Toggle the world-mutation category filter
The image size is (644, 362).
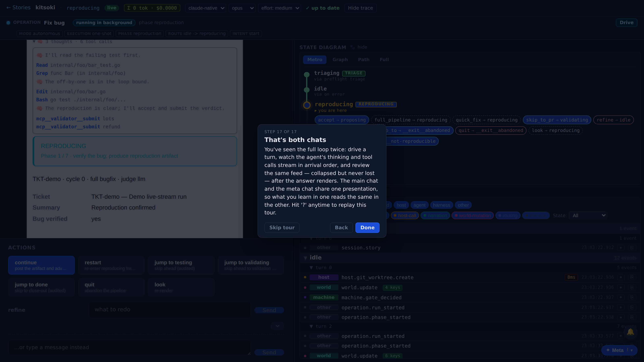click(473, 216)
